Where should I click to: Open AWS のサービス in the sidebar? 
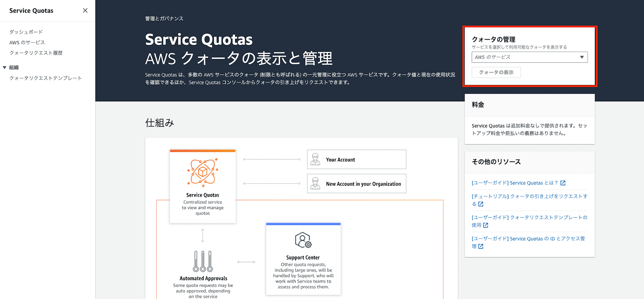pos(27,42)
